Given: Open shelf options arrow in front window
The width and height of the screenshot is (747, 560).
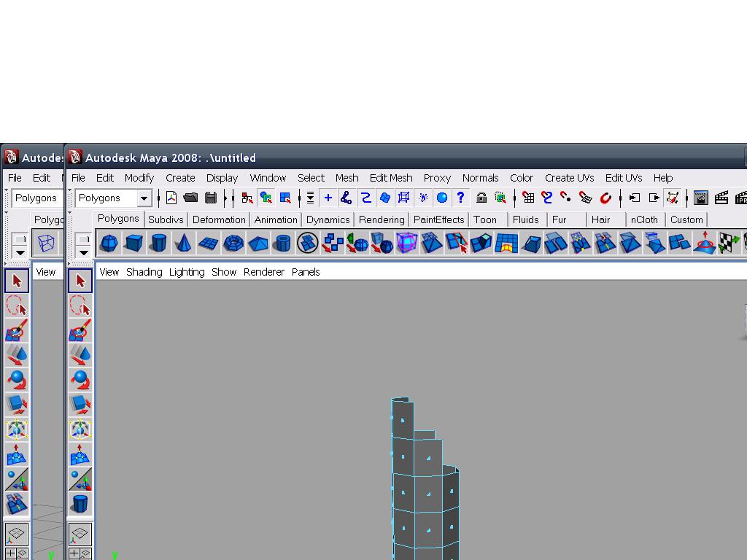Looking at the screenshot, I should click(x=83, y=252).
